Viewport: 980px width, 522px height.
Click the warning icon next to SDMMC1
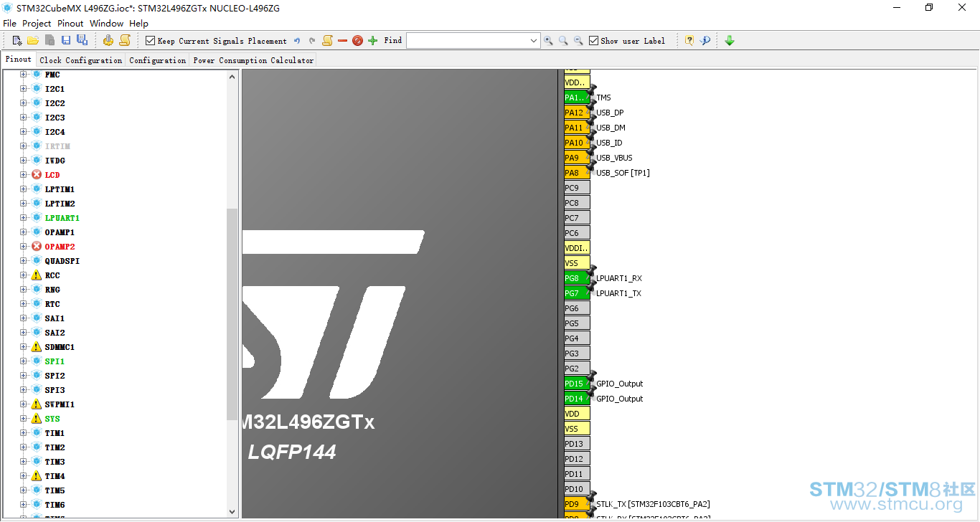click(x=37, y=347)
